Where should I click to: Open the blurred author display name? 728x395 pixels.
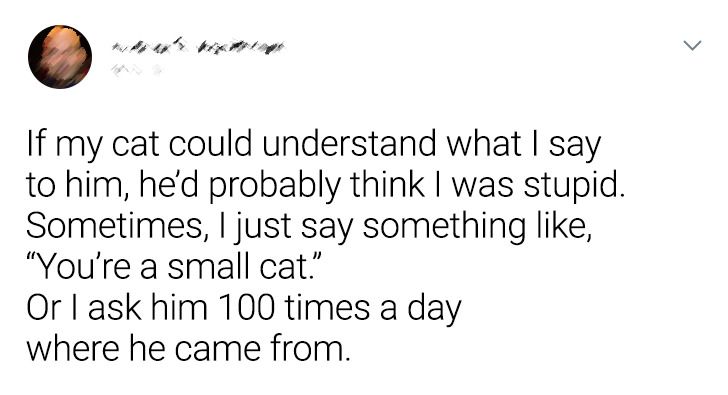(197, 47)
